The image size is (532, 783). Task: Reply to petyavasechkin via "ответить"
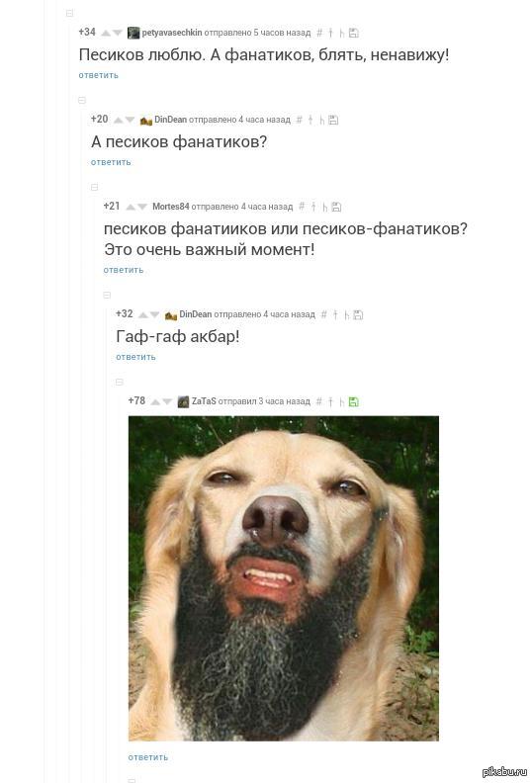coord(99,75)
